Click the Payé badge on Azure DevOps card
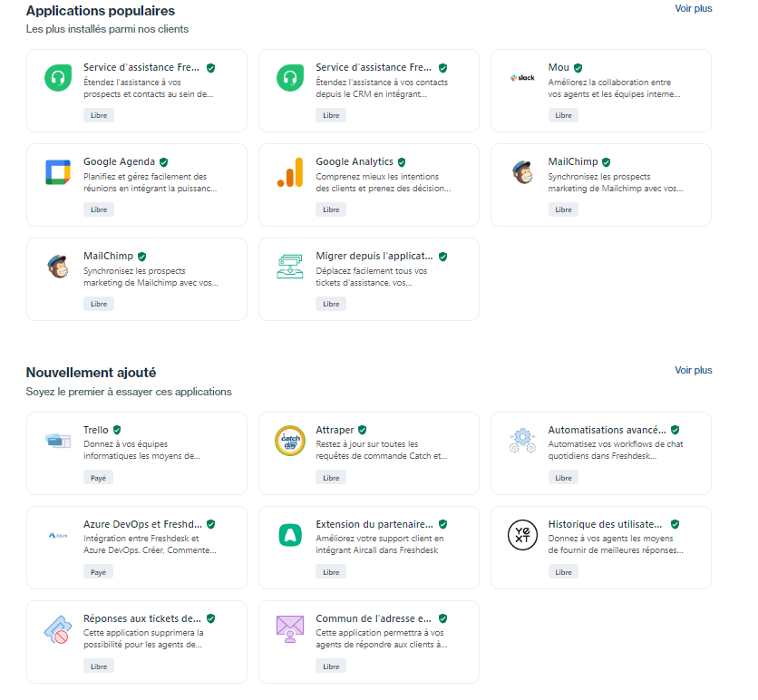Viewport: 758px width, 700px height. [99, 572]
